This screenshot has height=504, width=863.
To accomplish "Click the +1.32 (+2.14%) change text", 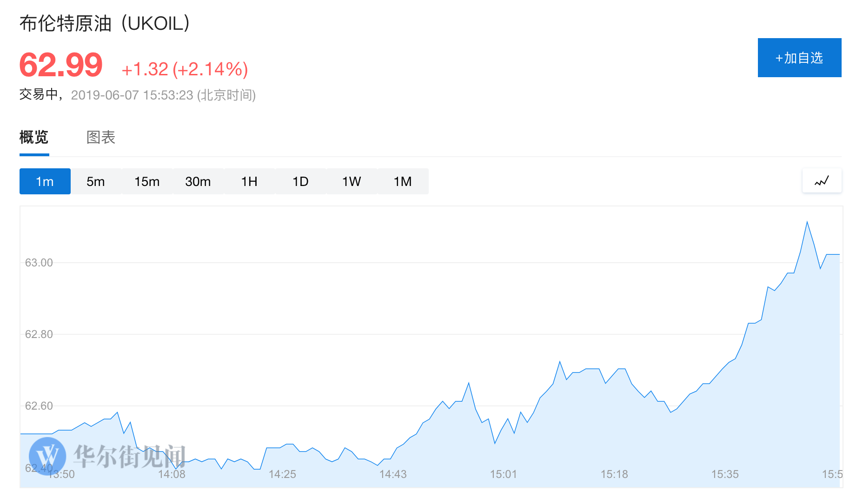I will coord(185,69).
